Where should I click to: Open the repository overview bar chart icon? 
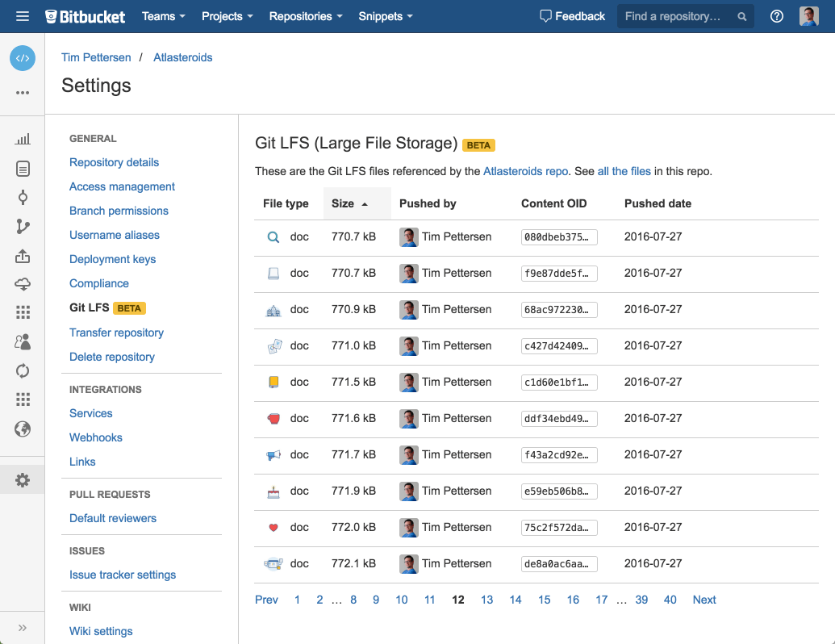point(23,139)
